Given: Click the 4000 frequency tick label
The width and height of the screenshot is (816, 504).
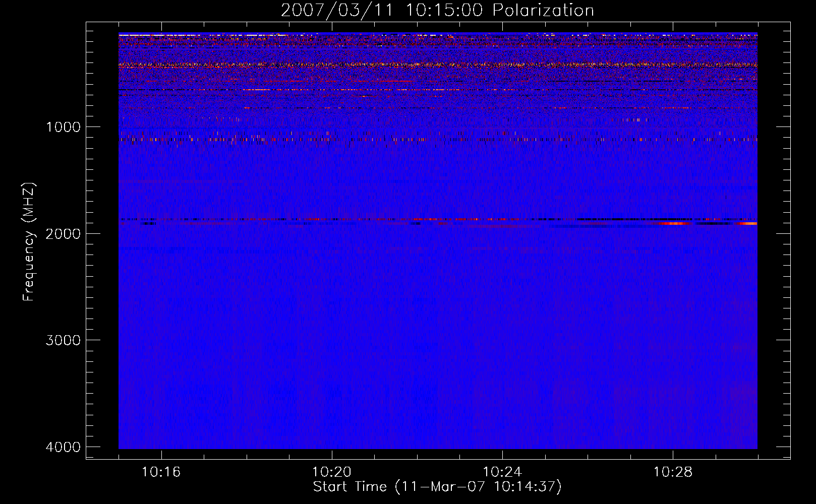Looking at the screenshot, I should 63,447.
